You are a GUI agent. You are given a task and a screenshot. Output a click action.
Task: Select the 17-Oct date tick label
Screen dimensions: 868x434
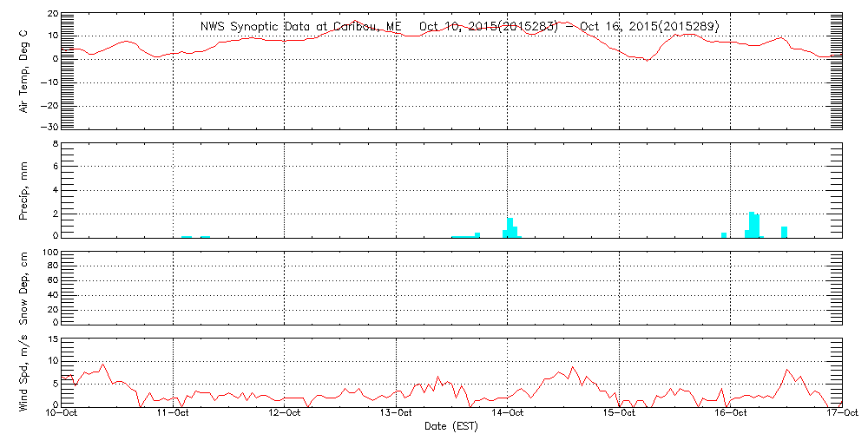pos(840,414)
